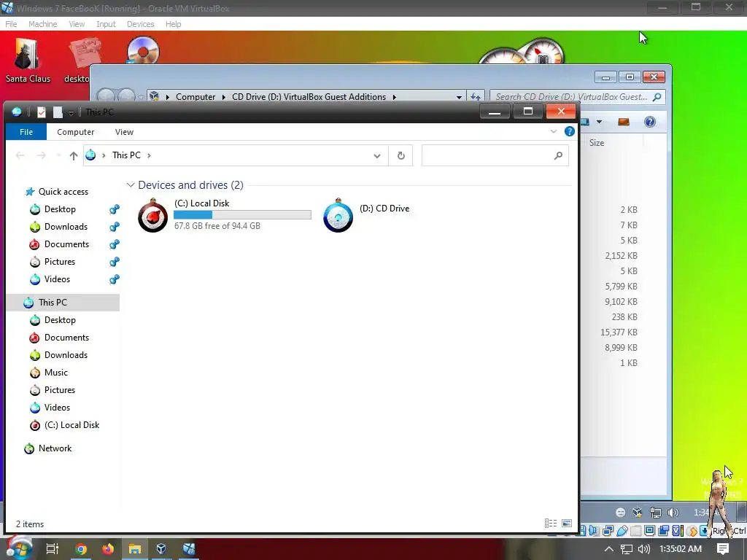This screenshot has height=560, width=747.
Task: Open (C:) Local Disk in navigation pane
Action: 72,425
